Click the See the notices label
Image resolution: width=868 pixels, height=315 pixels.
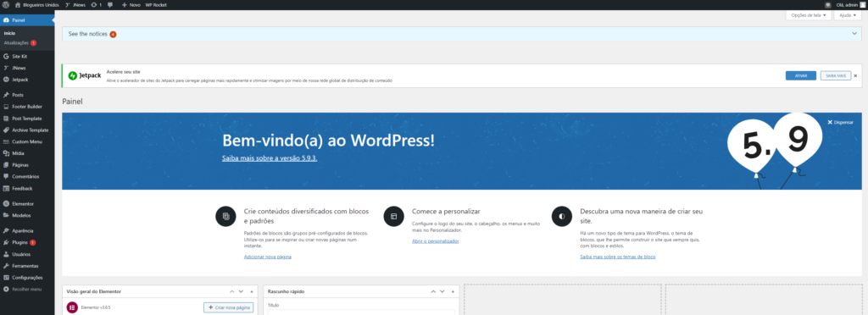point(87,34)
